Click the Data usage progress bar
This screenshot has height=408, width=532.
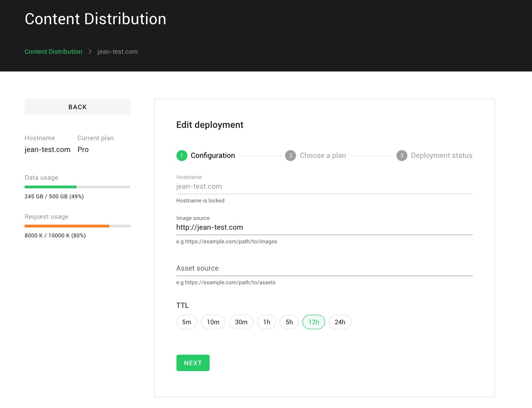77,187
